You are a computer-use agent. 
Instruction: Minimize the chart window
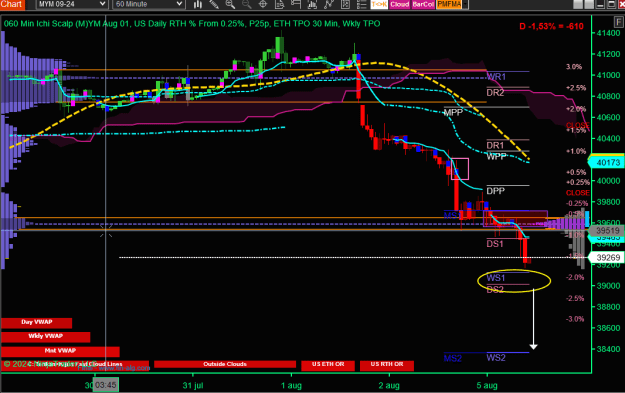click(600, 4)
